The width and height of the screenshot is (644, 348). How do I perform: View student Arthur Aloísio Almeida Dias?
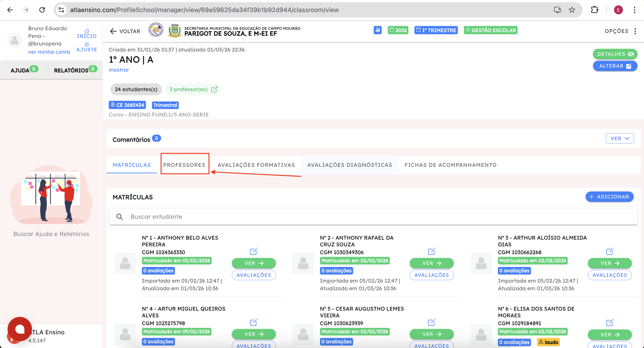[x=610, y=263]
